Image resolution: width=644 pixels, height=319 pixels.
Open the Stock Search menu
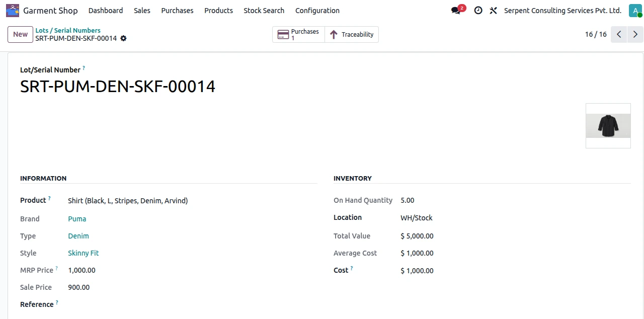pos(264,11)
